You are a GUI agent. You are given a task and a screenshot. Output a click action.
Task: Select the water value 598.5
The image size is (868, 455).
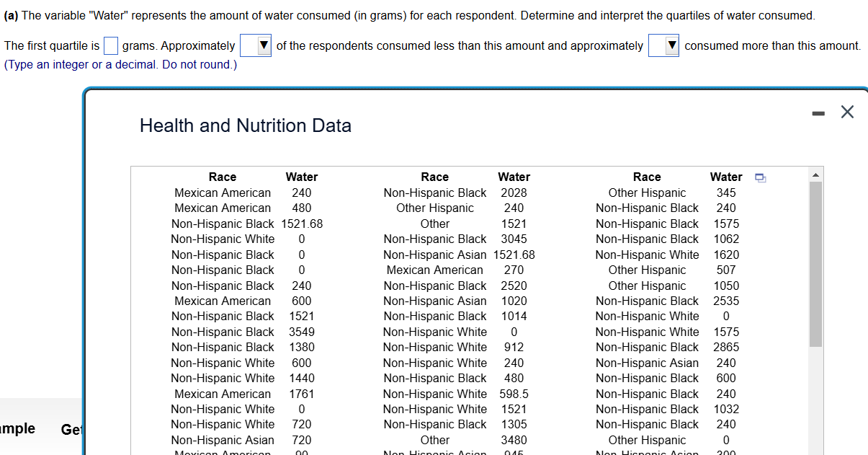tap(514, 394)
